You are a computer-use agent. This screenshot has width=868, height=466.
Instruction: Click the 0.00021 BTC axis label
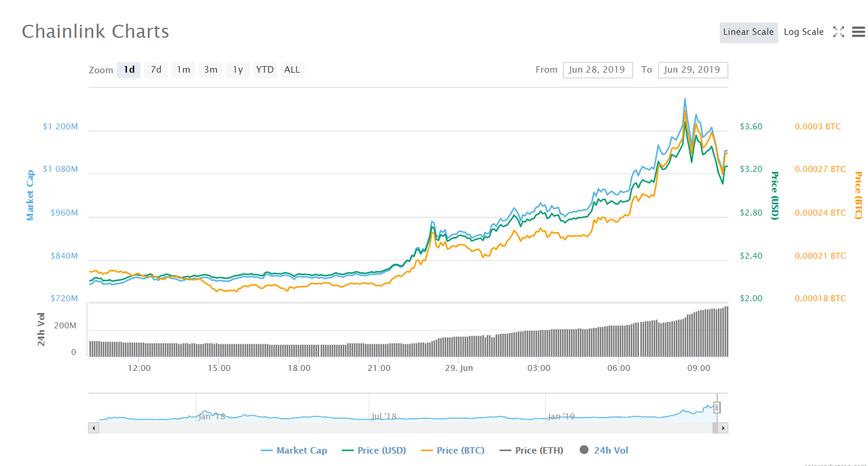(820, 256)
